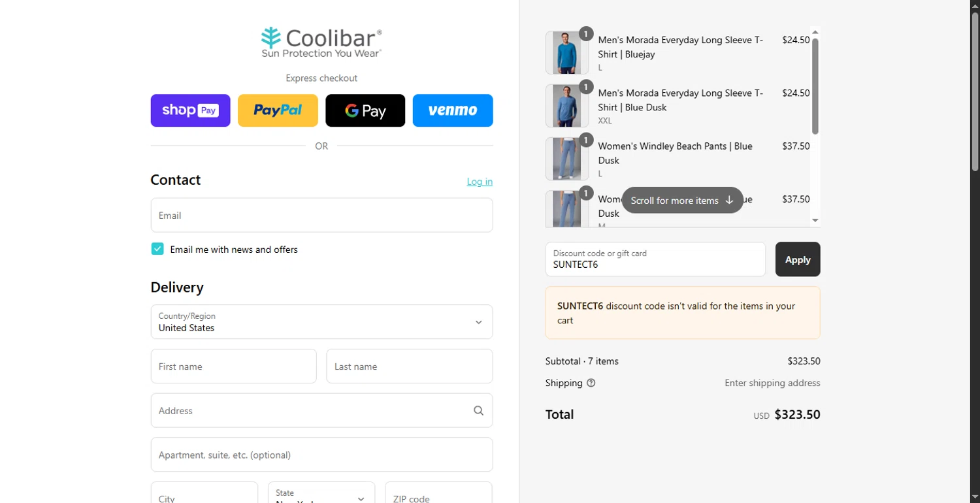Click the Scroll for more items pill
The height and width of the screenshot is (503, 980).
coord(683,201)
